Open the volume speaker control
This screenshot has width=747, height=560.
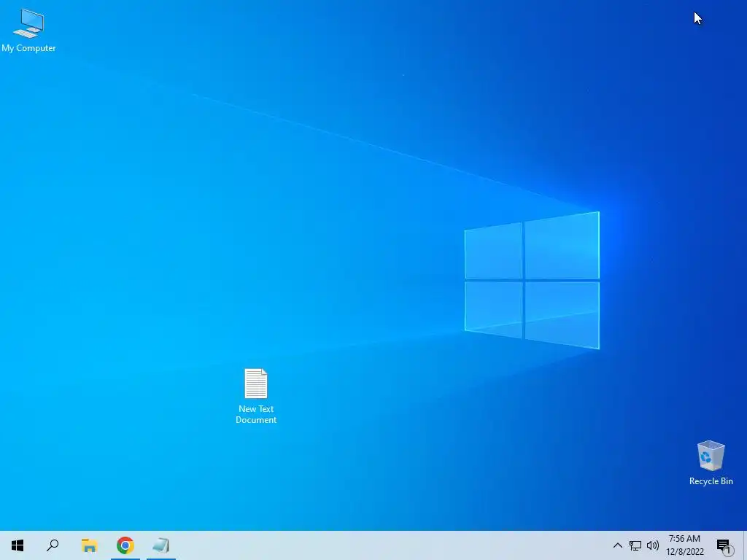pyautogui.click(x=653, y=545)
